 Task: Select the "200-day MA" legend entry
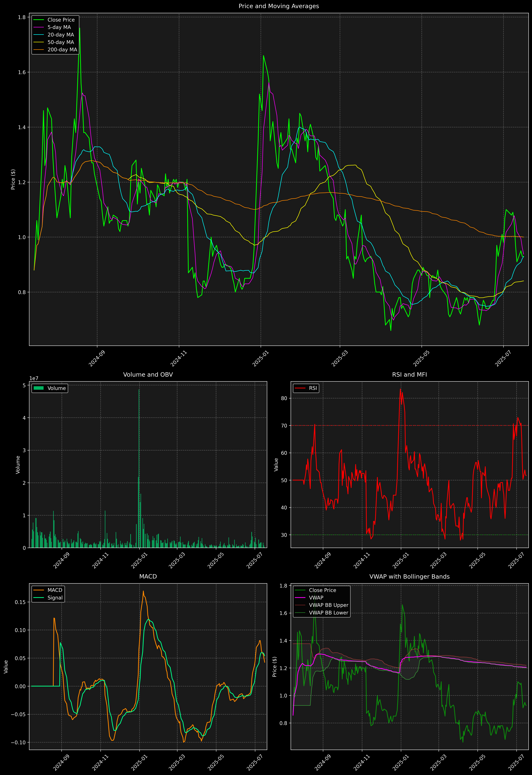62,50
